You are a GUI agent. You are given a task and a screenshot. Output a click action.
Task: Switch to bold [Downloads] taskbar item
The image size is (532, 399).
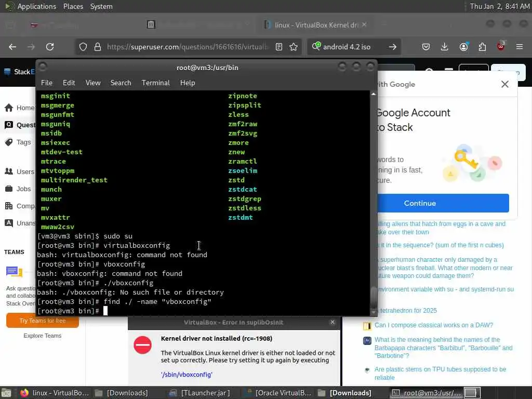pyautogui.click(x=345, y=393)
